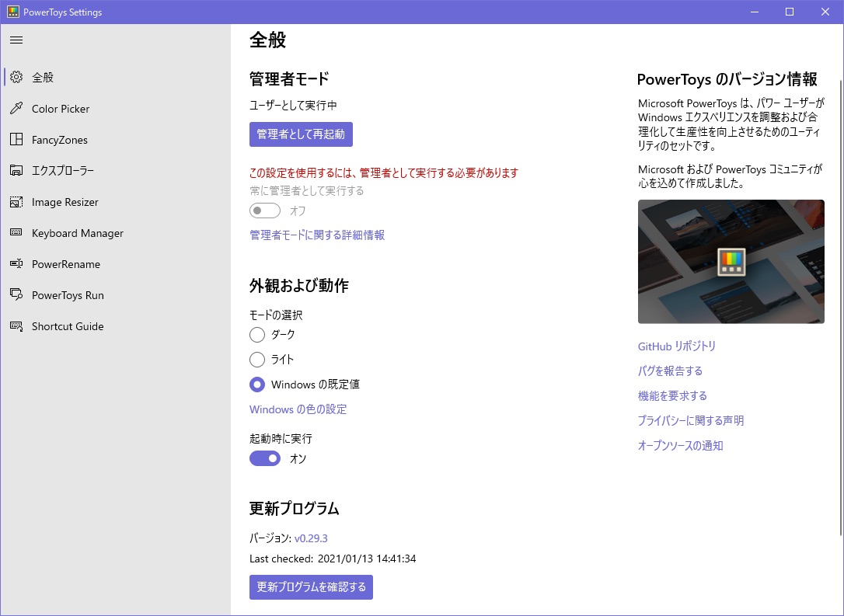Maximize the PowerToys Settings window

[x=790, y=12]
